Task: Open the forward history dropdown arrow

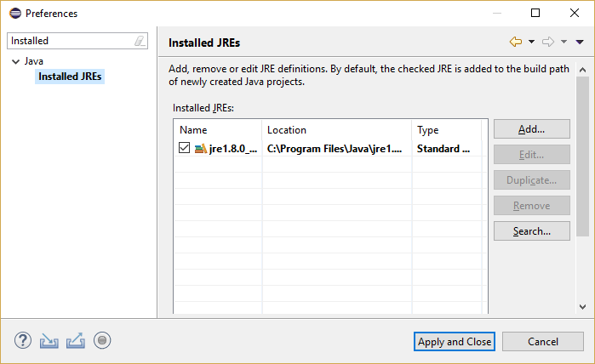Action: pos(564,42)
